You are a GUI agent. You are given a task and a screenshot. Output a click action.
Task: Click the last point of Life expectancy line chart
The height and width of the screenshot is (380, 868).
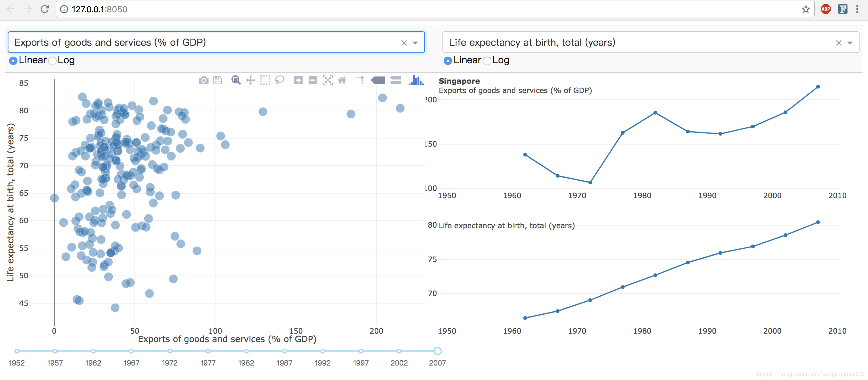[818, 223]
